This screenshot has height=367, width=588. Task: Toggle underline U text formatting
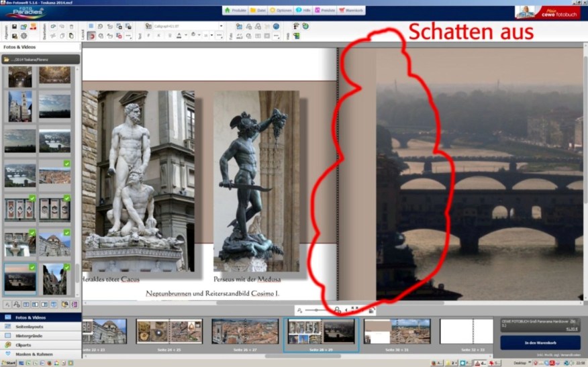tap(170, 36)
